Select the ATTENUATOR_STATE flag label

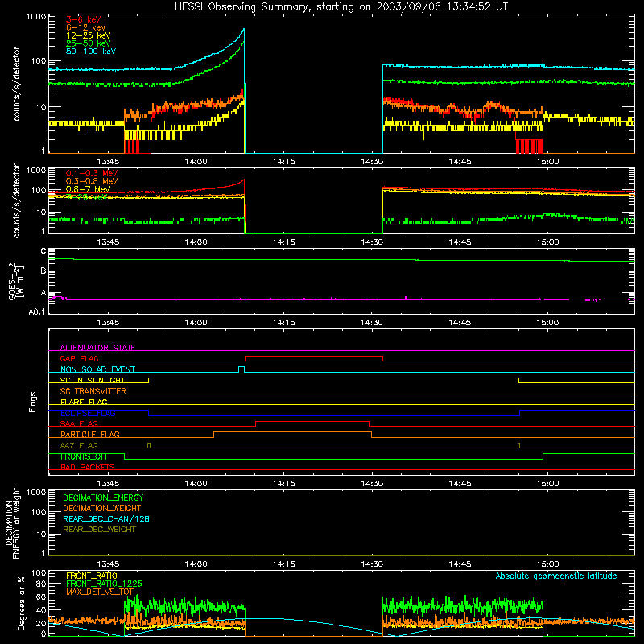click(x=97, y=348)
